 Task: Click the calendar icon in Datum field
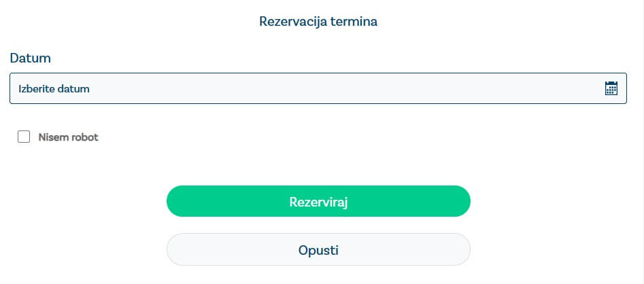click(x=611, y=88)
